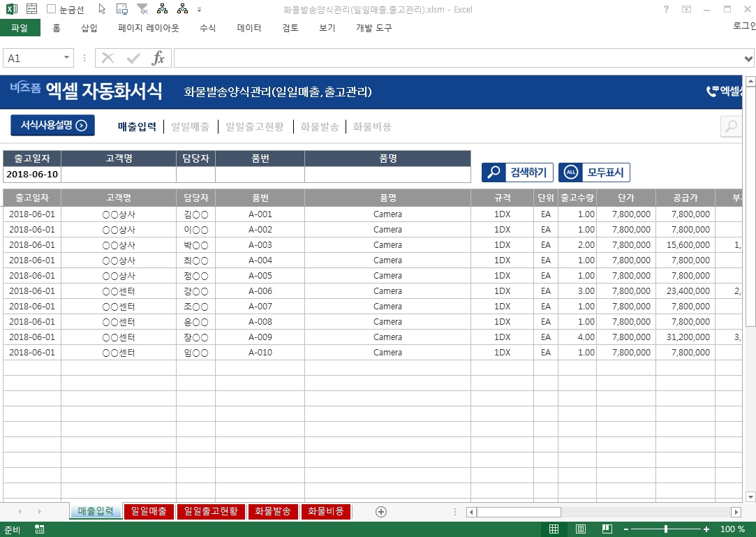Click the clear filter funnel icon

142,10
